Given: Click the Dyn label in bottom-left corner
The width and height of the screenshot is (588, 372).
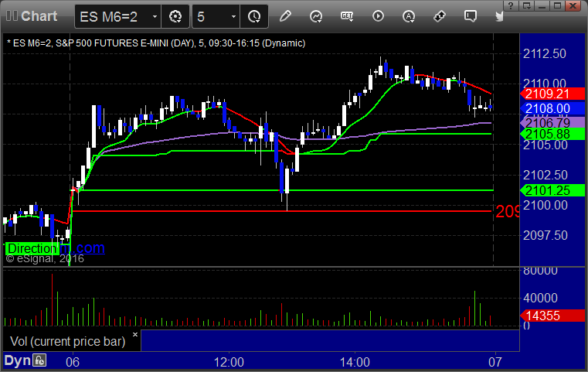Looking at the screenshot, I should tap(17, 360).
